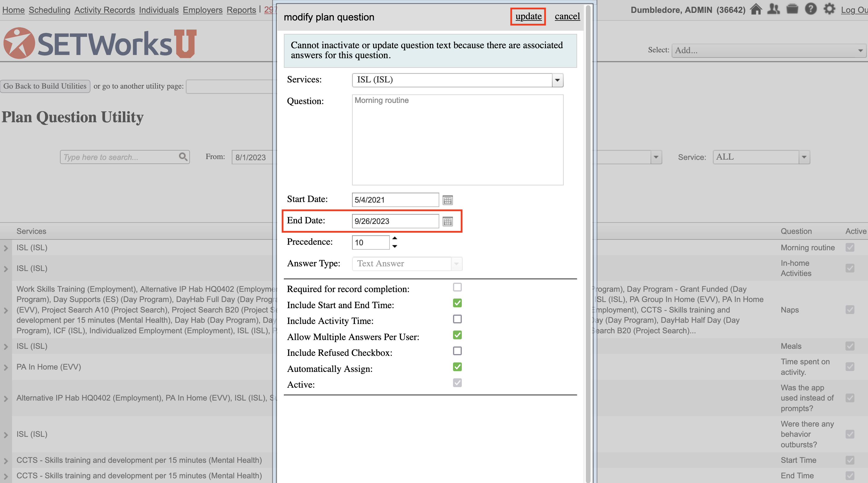Click the Log Out link
This screenshot has width=868, height=483.
coord(854,10)
